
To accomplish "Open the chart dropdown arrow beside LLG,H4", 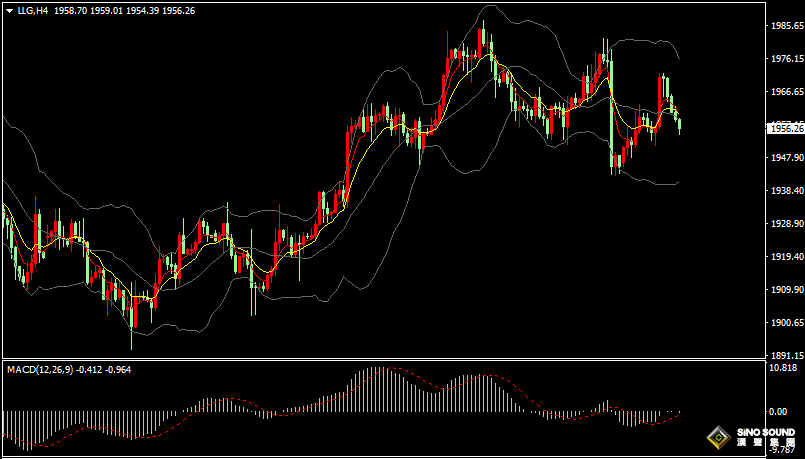I will click(9, 10).
